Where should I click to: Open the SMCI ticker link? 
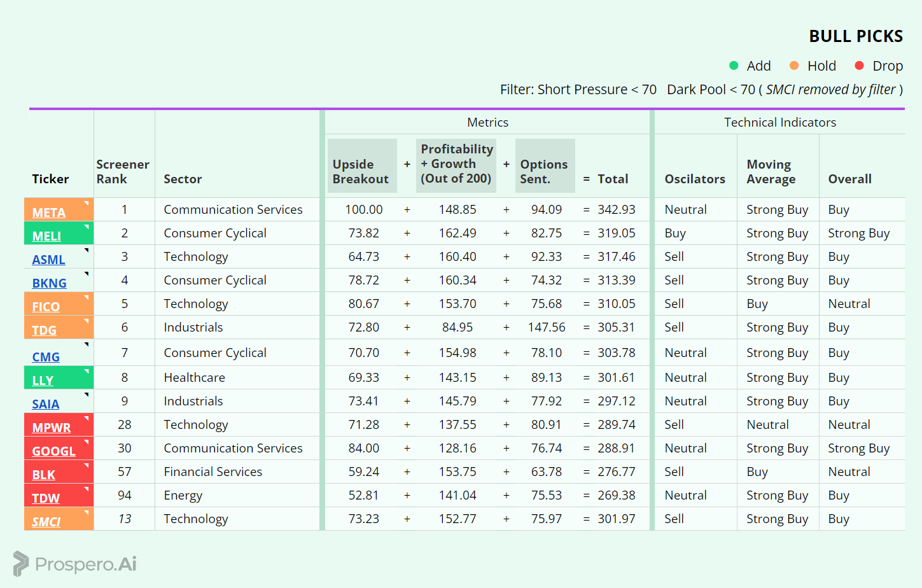point(46,522)
